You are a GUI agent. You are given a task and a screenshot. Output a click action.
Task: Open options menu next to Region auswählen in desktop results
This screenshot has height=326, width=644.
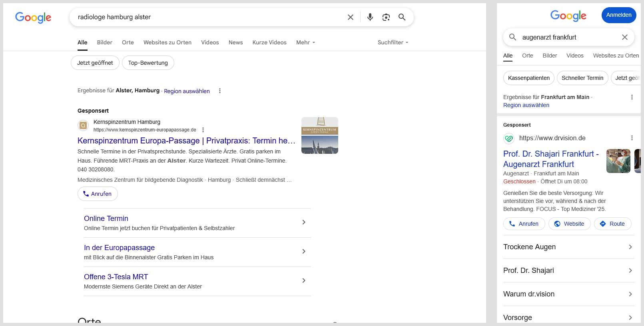coord(220,91)
